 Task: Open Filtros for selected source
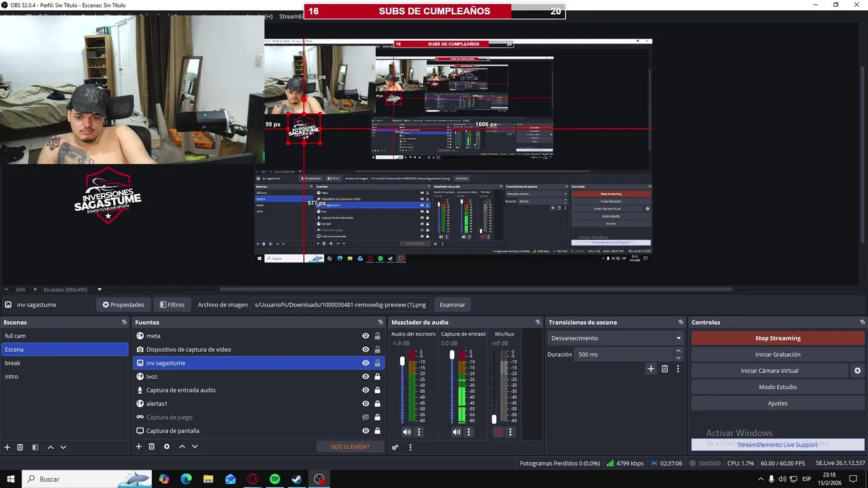172,305
